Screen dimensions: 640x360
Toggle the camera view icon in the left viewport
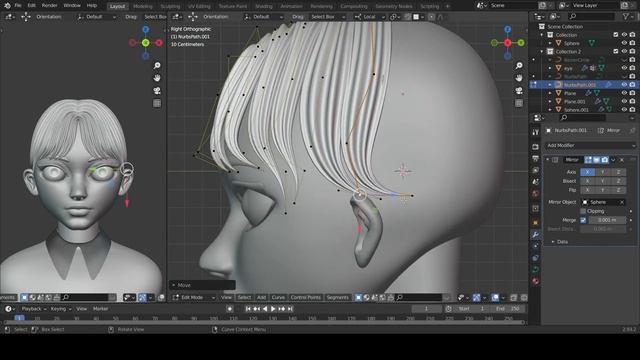(x=157, y=90)
